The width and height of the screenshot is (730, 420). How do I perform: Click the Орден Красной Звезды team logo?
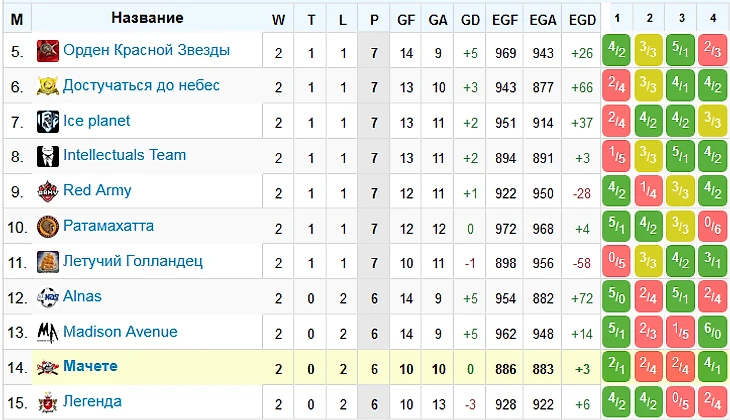tap(47, 51)
